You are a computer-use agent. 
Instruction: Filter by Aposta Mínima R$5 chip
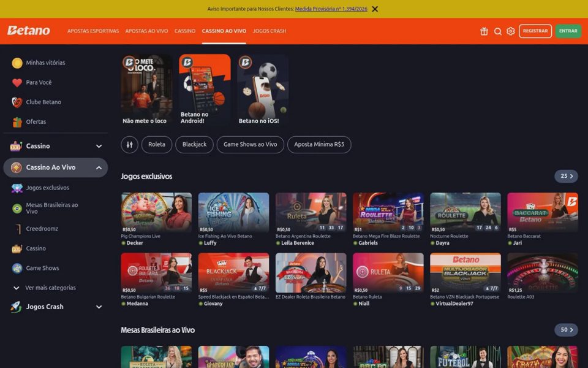pyautogui.click(x=319, y=145)
